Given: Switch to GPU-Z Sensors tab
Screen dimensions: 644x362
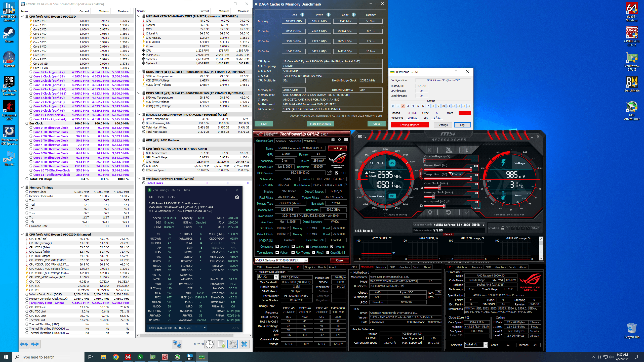Looking at the screenshot, I should click(281, 141).
